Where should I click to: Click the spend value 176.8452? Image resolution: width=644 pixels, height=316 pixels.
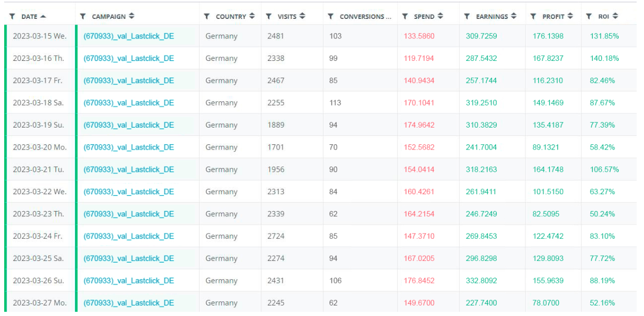[419, 281]
